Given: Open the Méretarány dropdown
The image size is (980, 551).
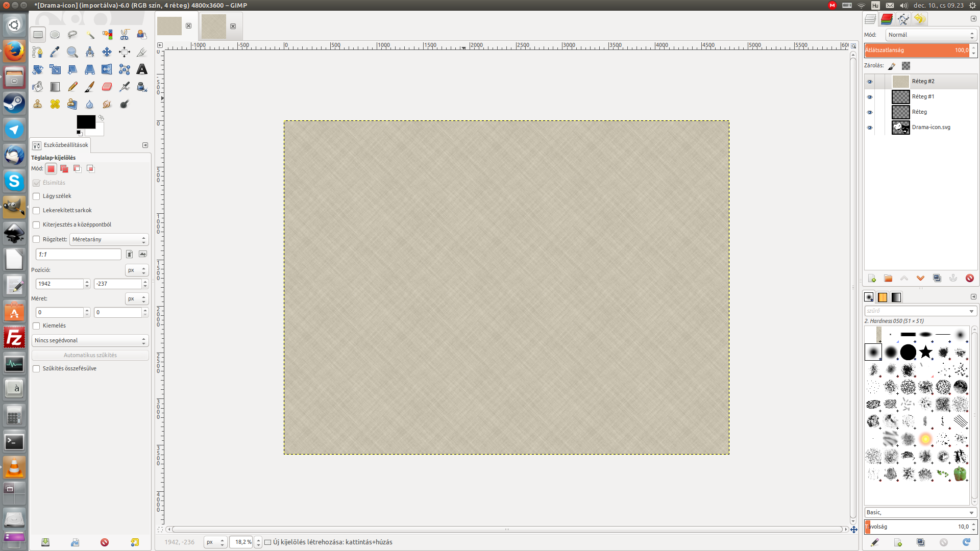Looking at the screenshot, I should (x=109, y=239).
